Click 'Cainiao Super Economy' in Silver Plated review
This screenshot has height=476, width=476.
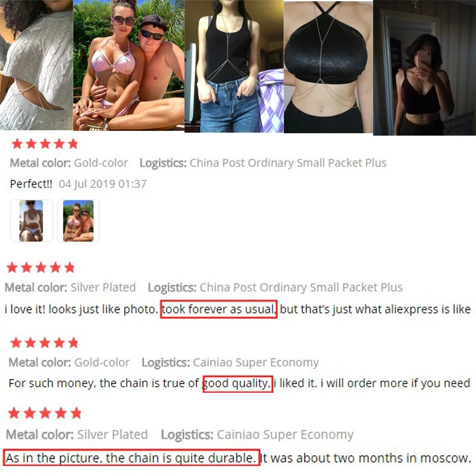pos(285,435)
